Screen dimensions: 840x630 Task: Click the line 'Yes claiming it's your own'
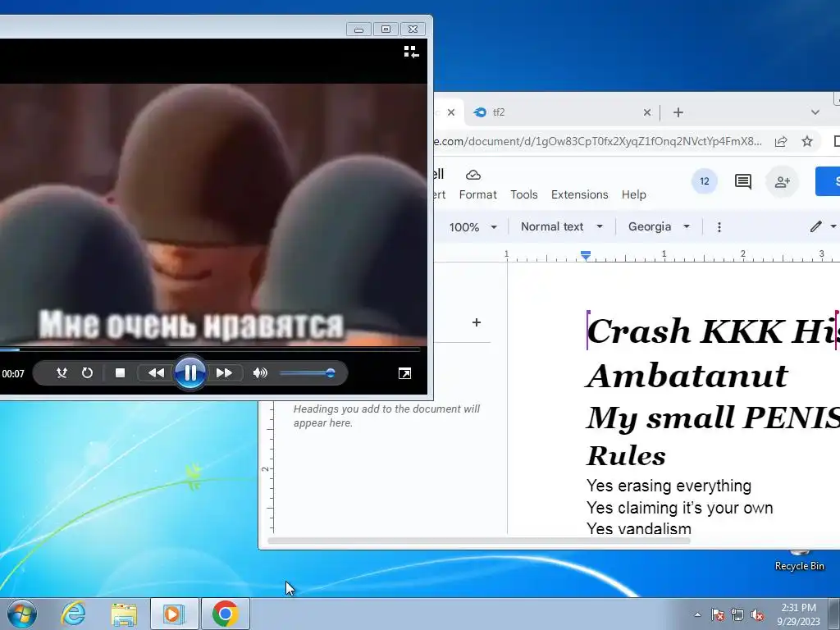point(679,507)
